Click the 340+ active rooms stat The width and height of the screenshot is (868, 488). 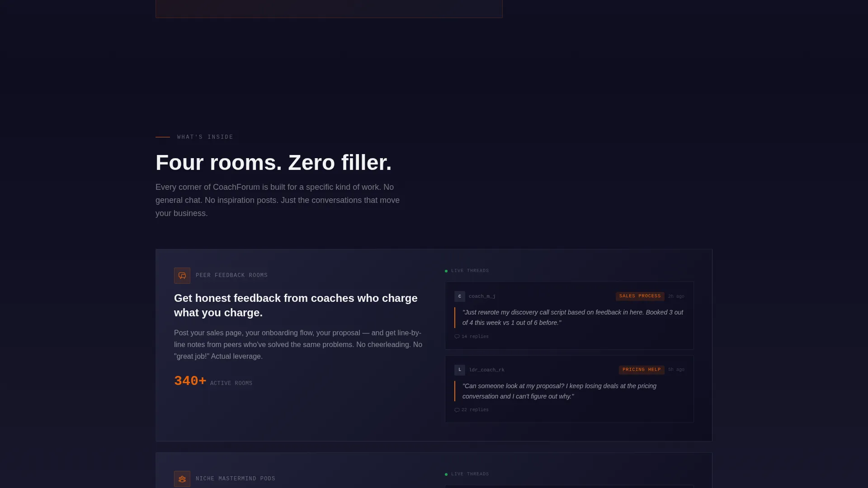[x=213, y=381]
